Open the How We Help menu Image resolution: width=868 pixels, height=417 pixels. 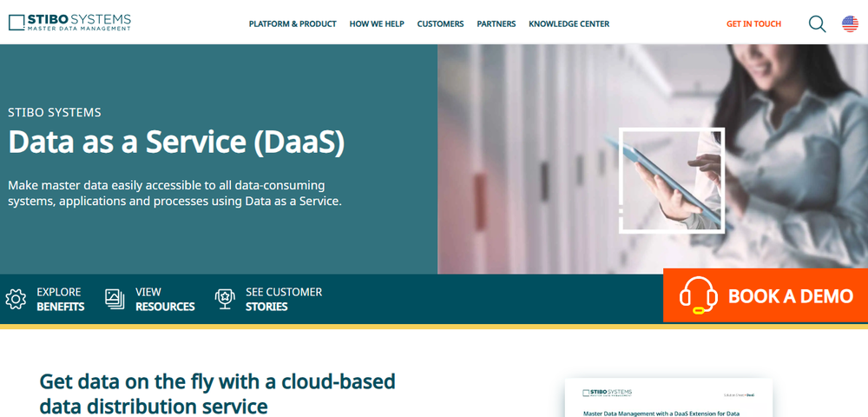click(x=377, y=23)
